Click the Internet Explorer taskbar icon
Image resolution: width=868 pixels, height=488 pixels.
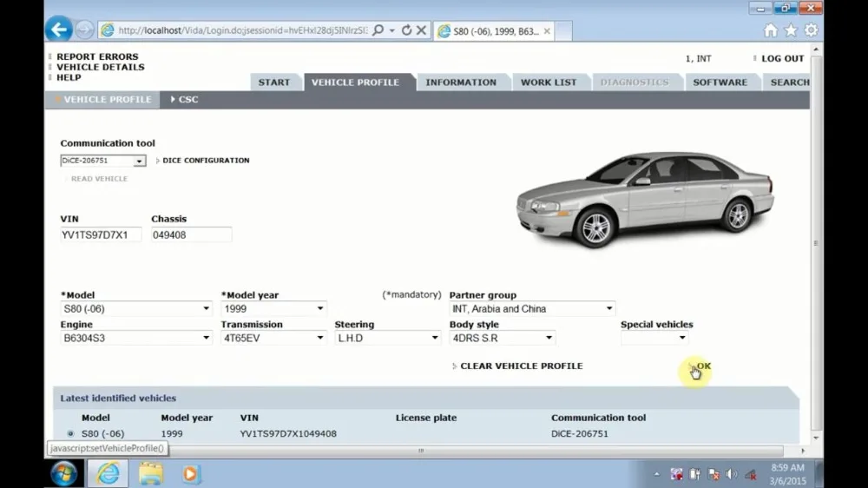coord(108,473)
